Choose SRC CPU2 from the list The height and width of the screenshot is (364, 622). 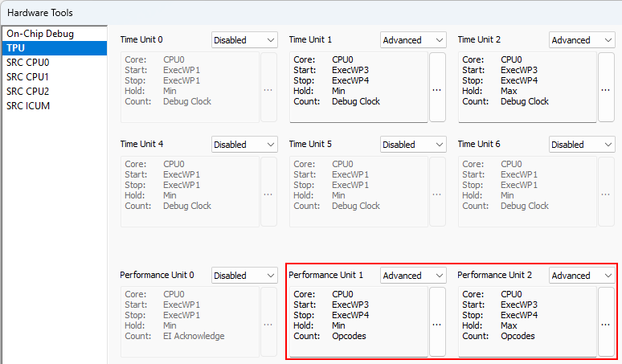click(x=28, y=92)
